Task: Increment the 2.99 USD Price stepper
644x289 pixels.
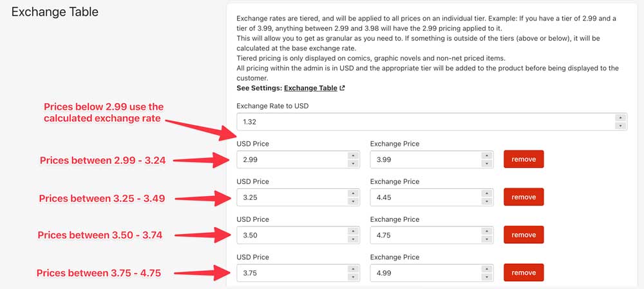Action: coord(352,155)
